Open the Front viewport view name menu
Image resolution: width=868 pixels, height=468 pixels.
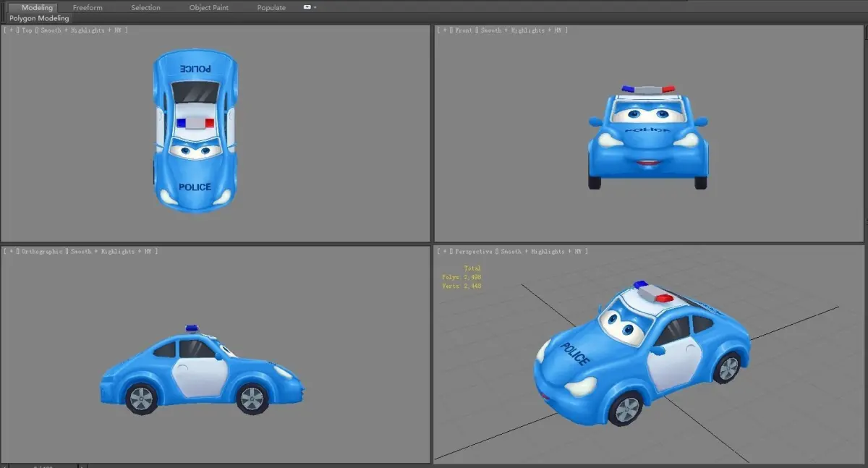point(464,30)
